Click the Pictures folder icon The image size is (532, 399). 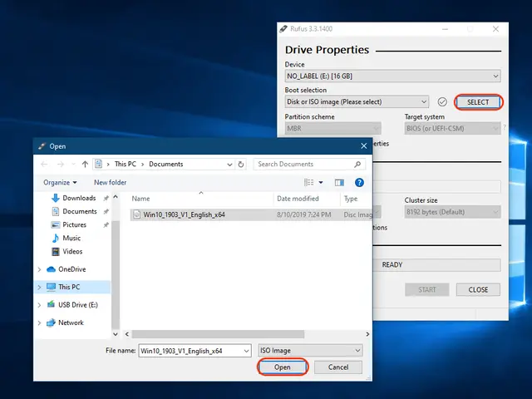[x=56, y=225]
